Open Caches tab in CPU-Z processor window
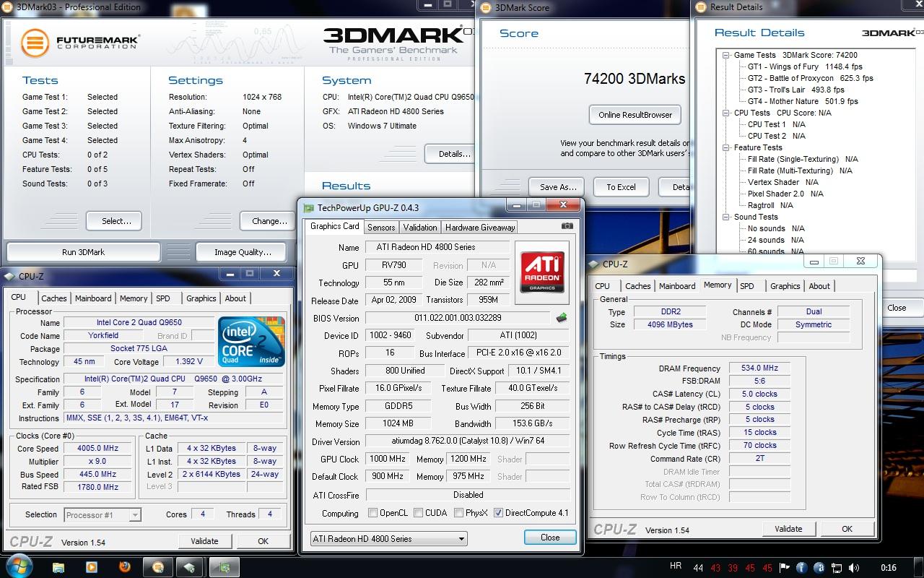Screen dimensions: 924x578 [x=53, y=298]
